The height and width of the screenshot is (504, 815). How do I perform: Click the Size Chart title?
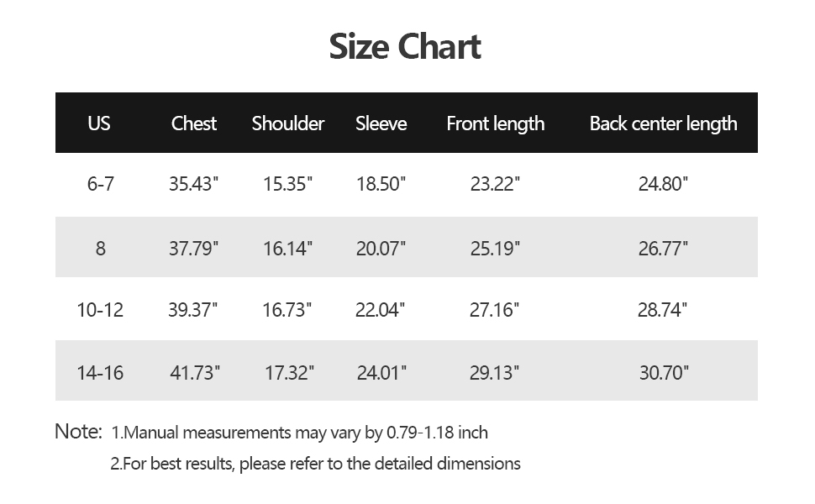pyautogui.click(x=405, y=47)
